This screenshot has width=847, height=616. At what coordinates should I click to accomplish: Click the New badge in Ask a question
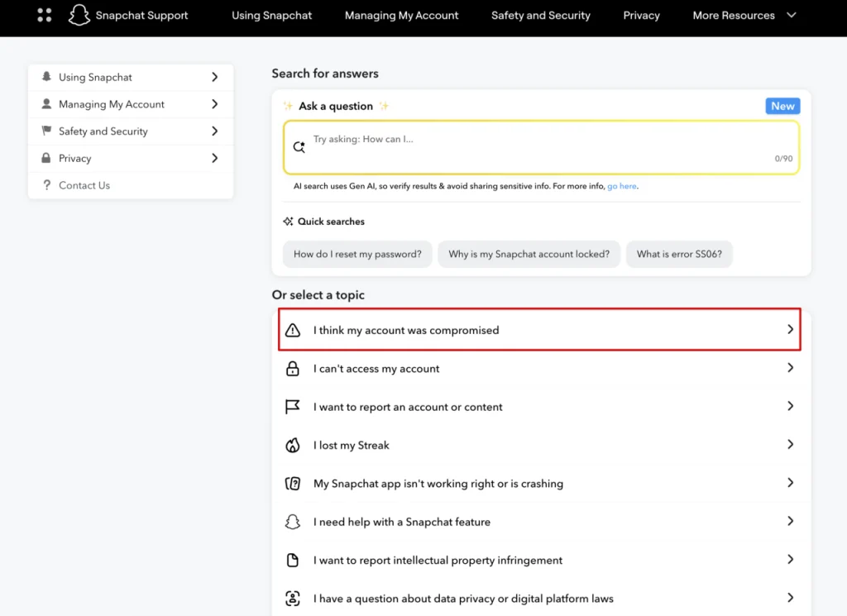click(x=782, y=106)
